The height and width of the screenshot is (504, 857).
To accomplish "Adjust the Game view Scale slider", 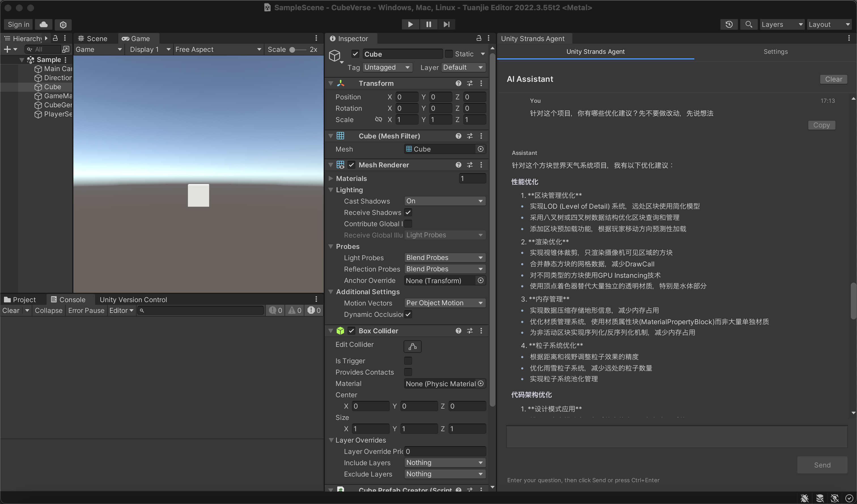I will pos(292,50).
